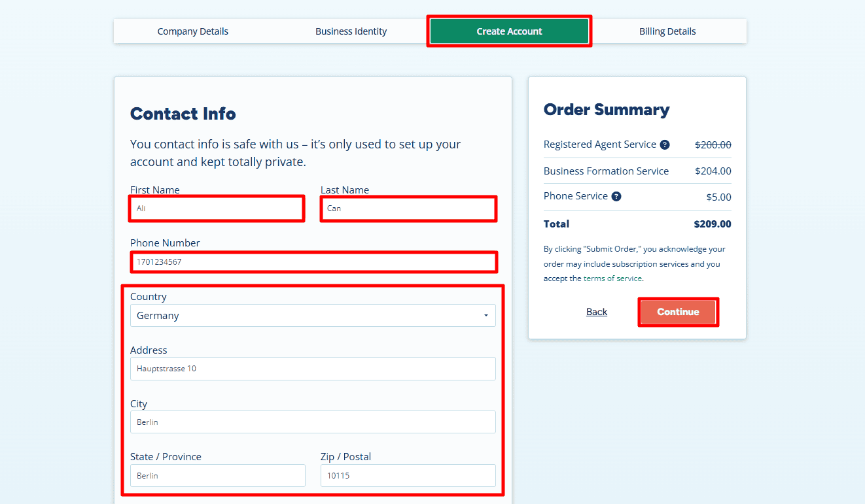Open the Country dropdown showing Germany
This screenshot has height=504, width=865.
[x=313, y=315]
